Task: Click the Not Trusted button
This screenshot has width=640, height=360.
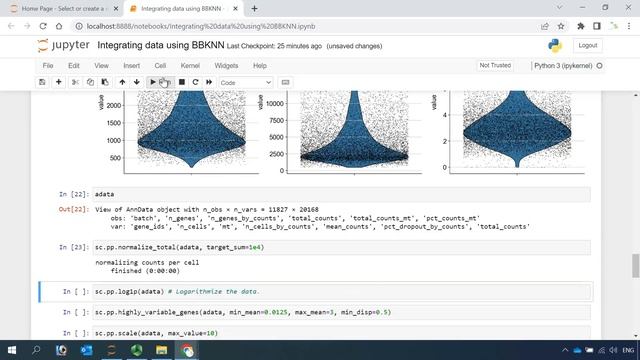Action: click(495, 65)
